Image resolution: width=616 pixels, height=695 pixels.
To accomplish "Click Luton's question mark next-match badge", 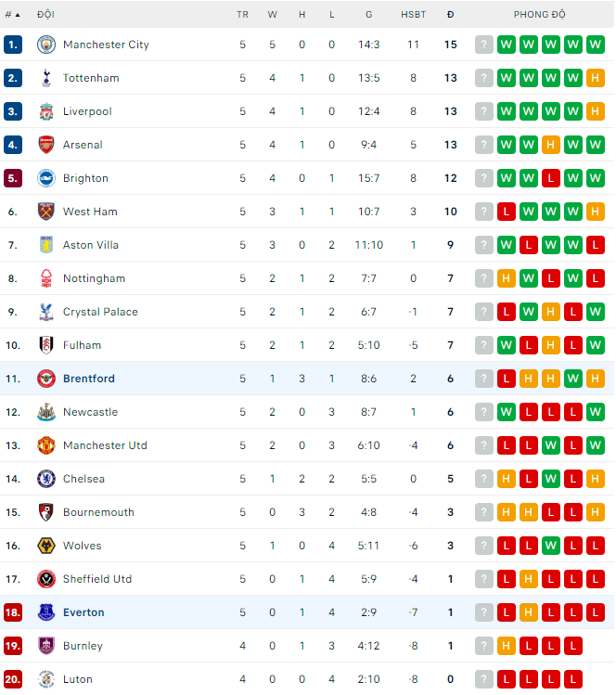I will 484,679.
